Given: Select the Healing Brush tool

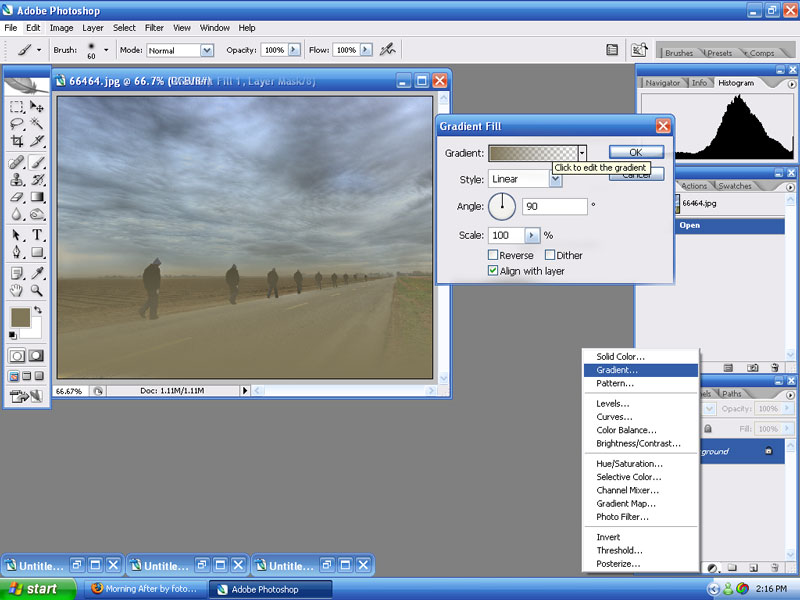Looking at the screenshot, I should coord(17,162).
